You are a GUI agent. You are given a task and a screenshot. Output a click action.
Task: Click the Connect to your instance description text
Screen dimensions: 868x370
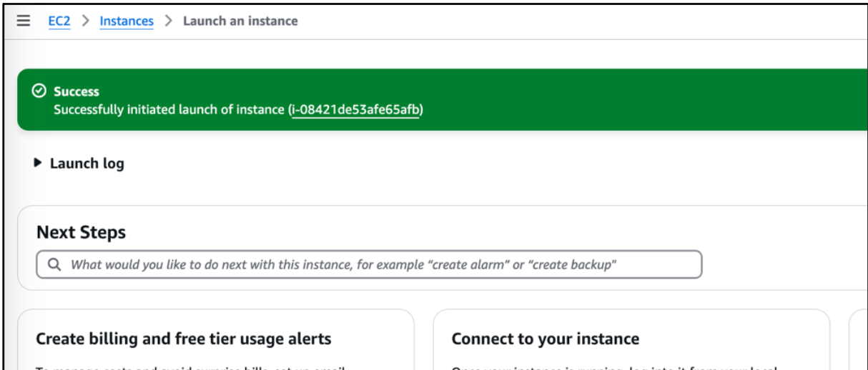coord(614,366)
